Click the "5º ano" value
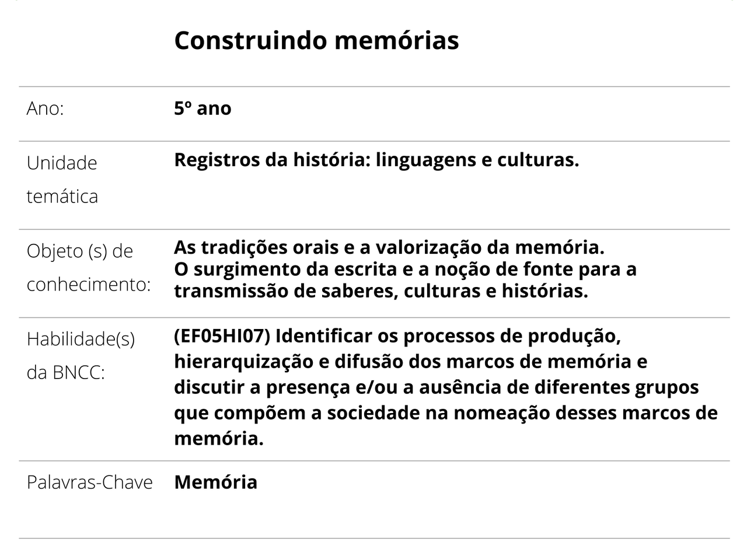 pos(203,108)
